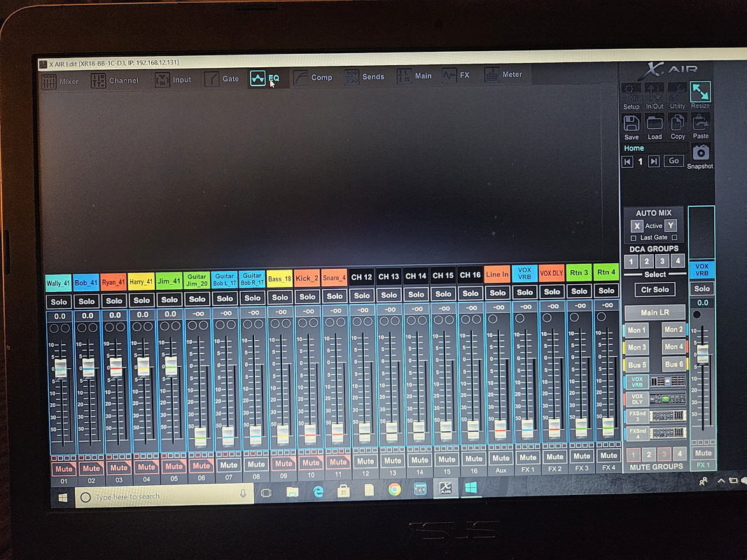Take a Snapshot with camera icon
This screenshot has height=560, width=747.
click(700, 153)
